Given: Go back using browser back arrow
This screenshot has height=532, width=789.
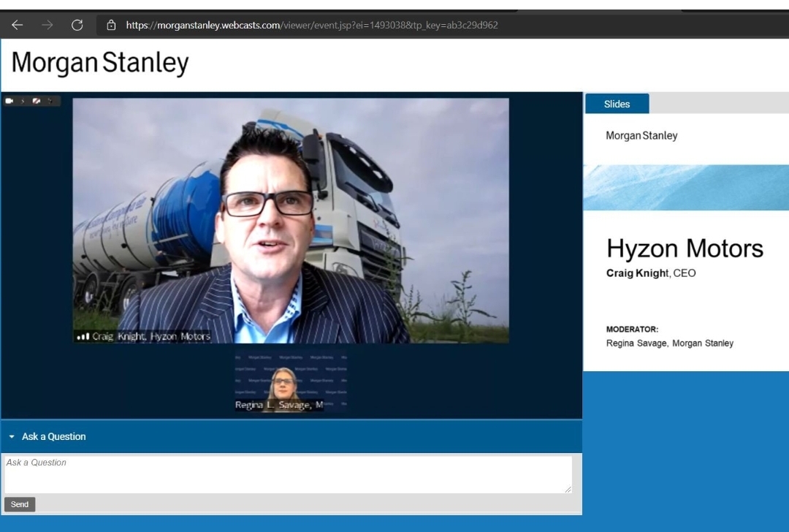Looking at the screenshot, I should click(17, 25).
